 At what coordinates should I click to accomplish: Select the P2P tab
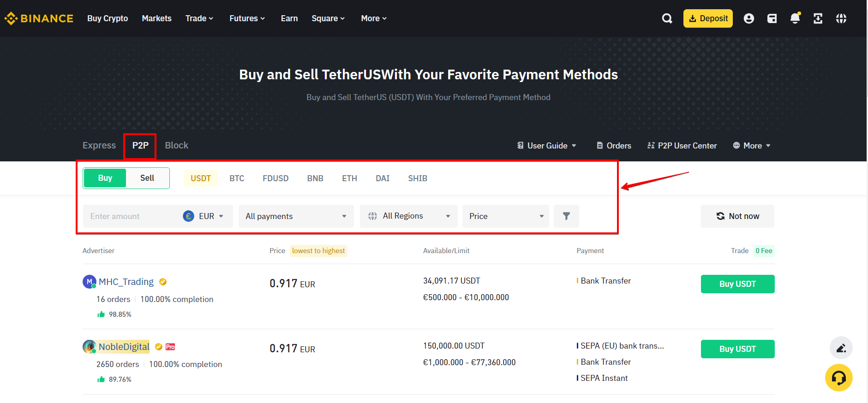[140, 145]
